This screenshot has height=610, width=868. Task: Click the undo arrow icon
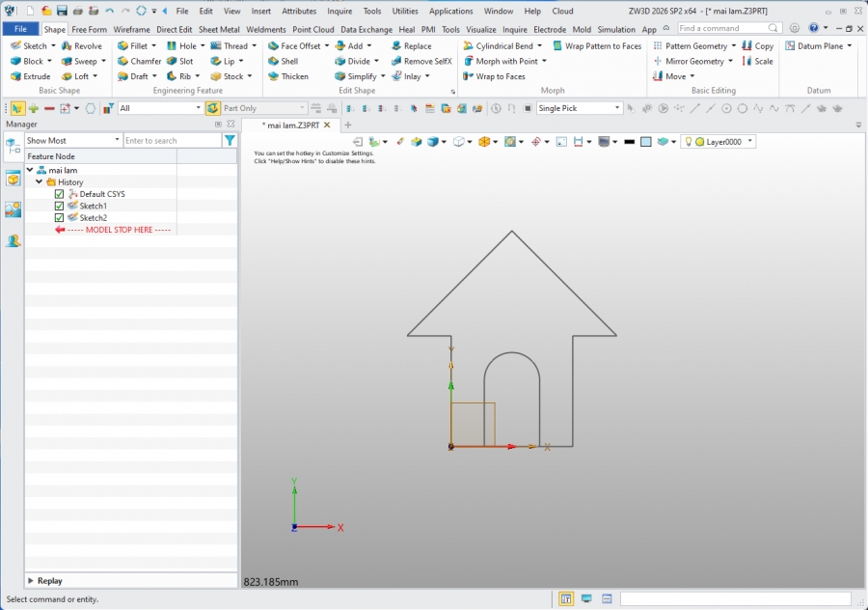[110, 11]
